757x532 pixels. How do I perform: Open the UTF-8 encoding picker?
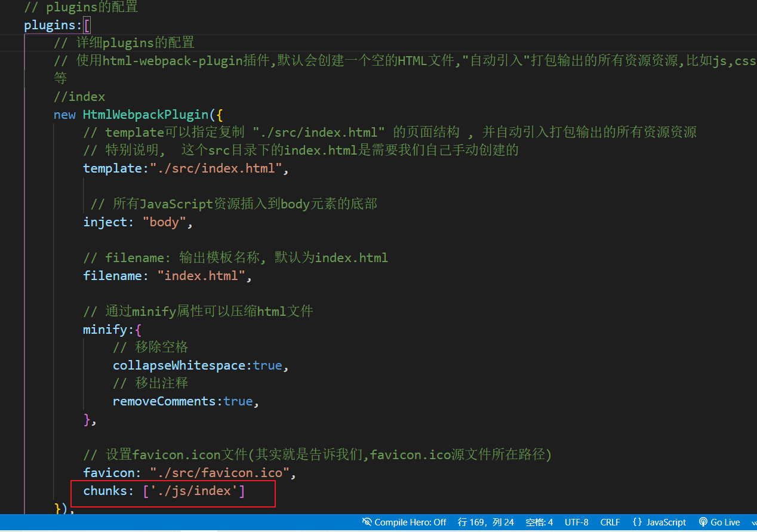[x=576, y=522]
